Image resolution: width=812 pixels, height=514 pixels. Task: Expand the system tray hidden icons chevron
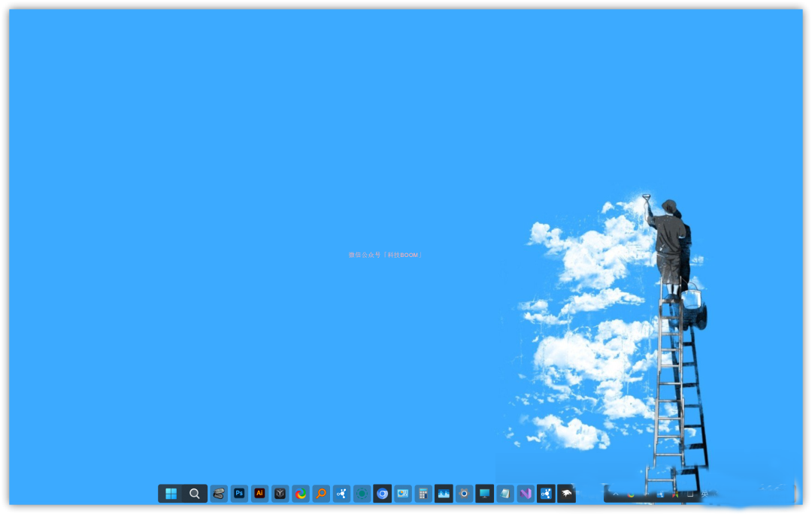click(616, 494)
